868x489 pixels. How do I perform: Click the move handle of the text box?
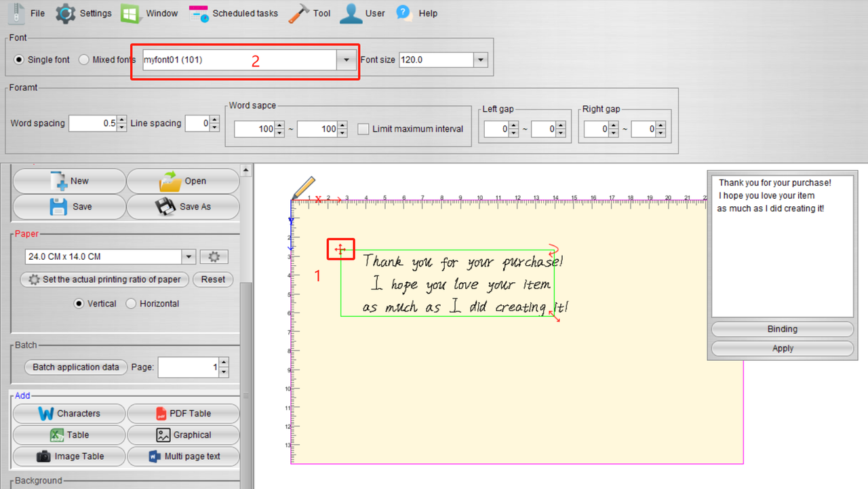click(340, 250)
